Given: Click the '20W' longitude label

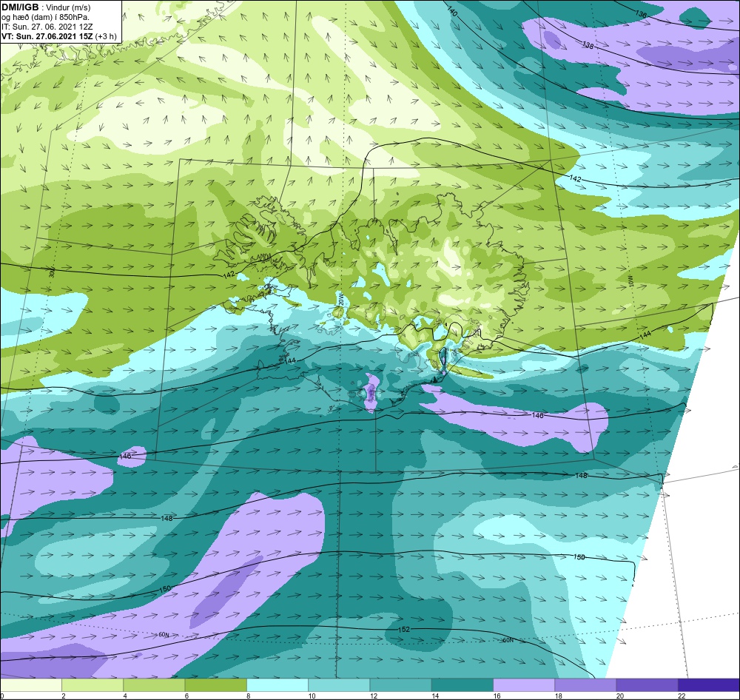Looking at the screenshot, I should pos(340,297).
